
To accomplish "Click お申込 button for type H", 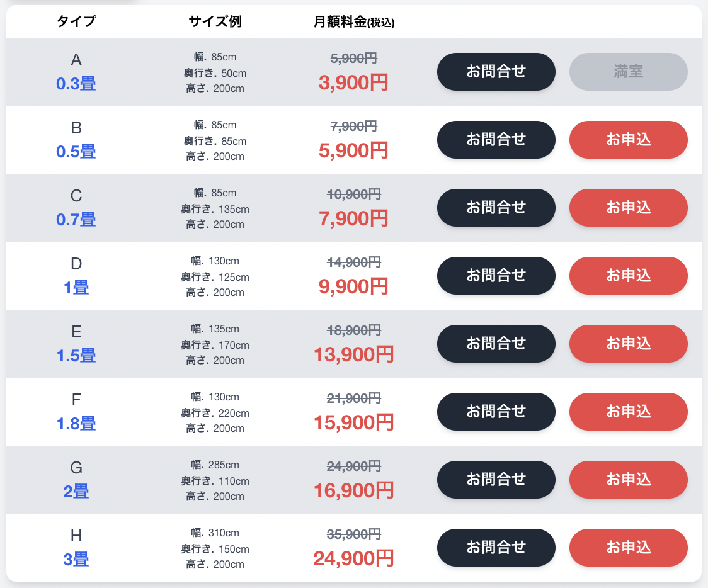I will point(629,548).
